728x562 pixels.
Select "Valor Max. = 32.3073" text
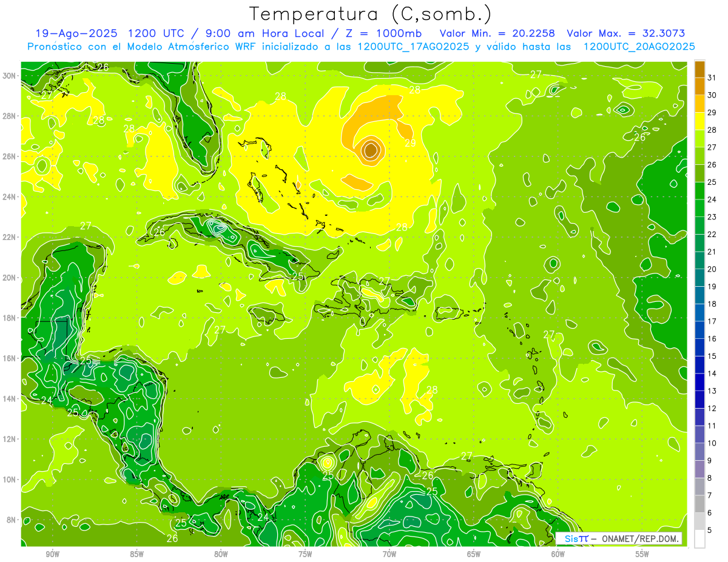[626, 33]
